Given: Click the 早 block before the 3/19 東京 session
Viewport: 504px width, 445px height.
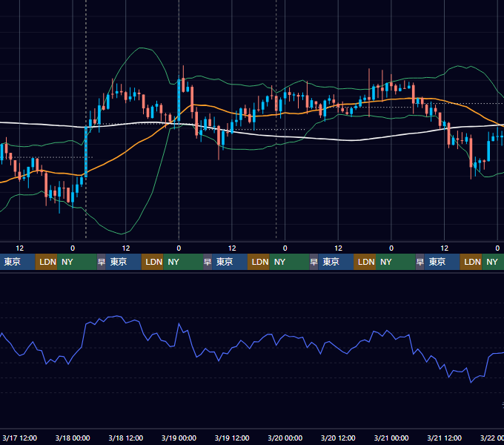Looking at the screenshot, I should [x=208, y=262].
